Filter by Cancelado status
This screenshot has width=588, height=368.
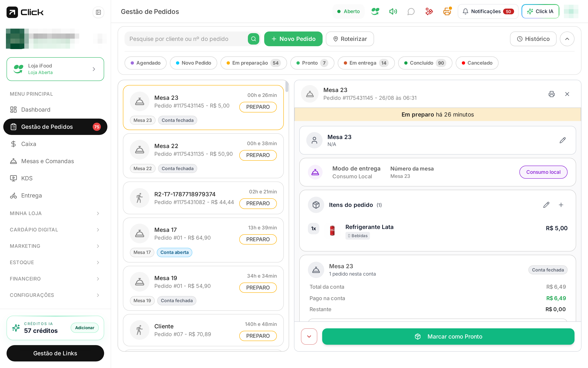477,63
